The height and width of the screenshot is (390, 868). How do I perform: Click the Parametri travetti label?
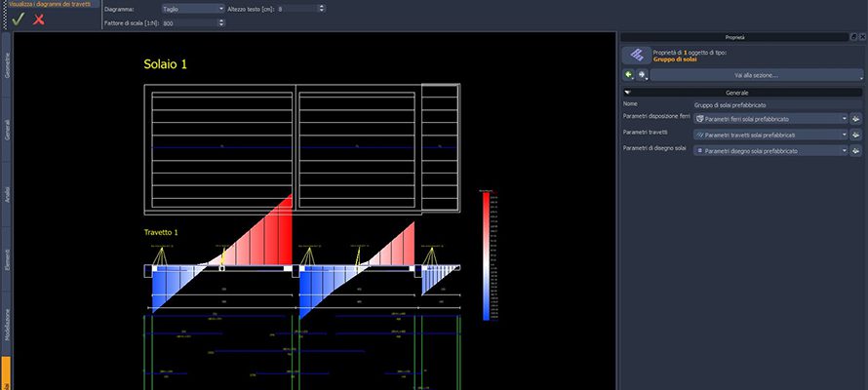[x=645, y=133]
